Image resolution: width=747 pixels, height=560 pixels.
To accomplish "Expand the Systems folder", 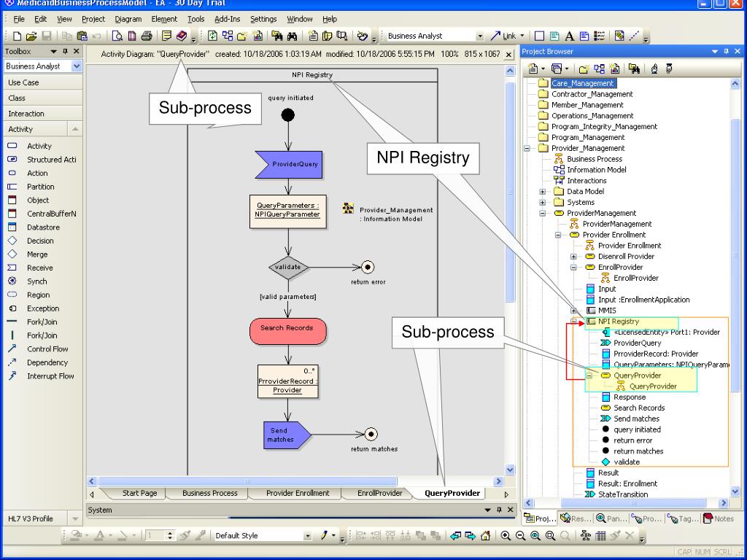I will (x=543, y=203).
